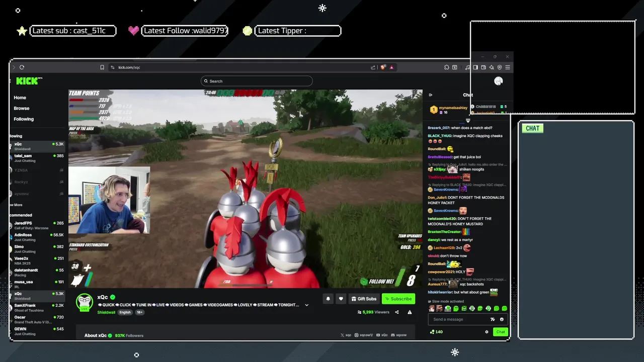Open Oscar recommended channel

pos(38,319)
